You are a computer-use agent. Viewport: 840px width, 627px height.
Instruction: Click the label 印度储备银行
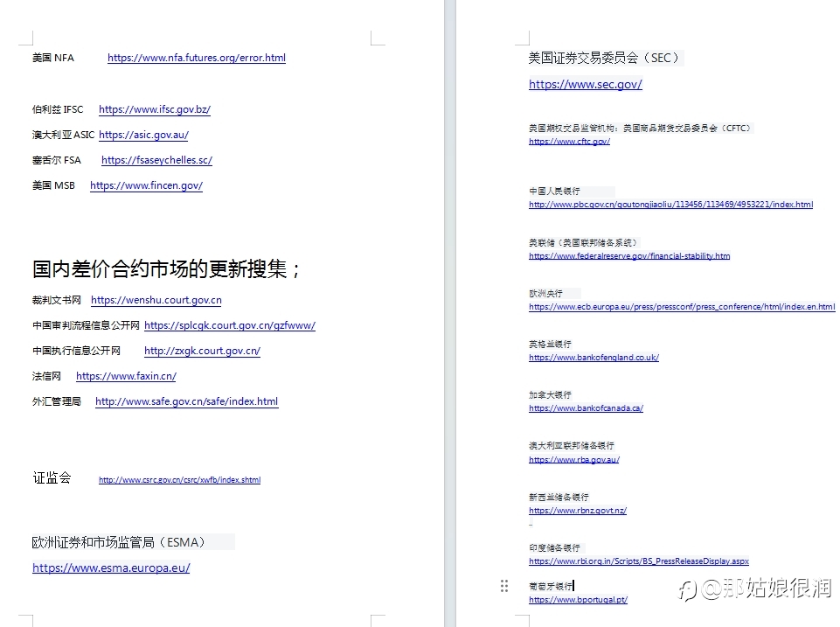554,548
